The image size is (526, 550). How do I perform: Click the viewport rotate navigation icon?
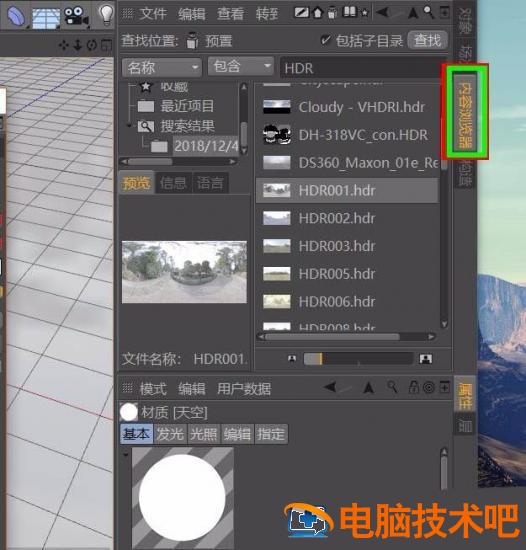[92, 45]
